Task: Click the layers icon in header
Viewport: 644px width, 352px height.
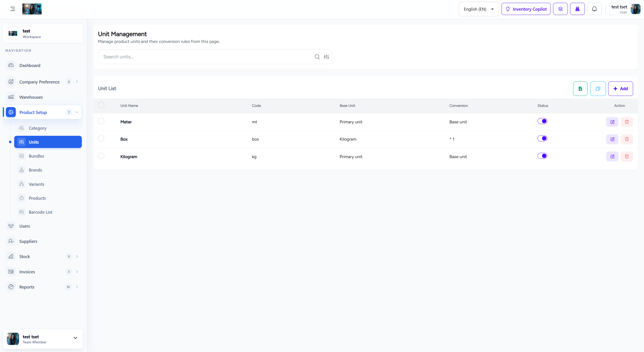Action: [560, 9]
